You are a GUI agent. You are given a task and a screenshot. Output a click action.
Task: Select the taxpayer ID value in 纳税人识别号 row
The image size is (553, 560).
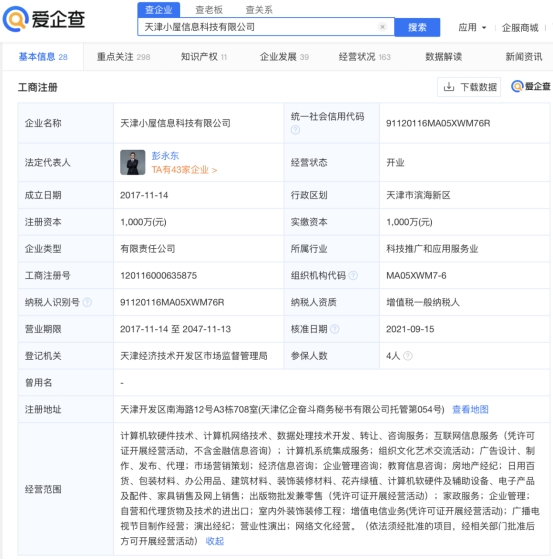172,302
